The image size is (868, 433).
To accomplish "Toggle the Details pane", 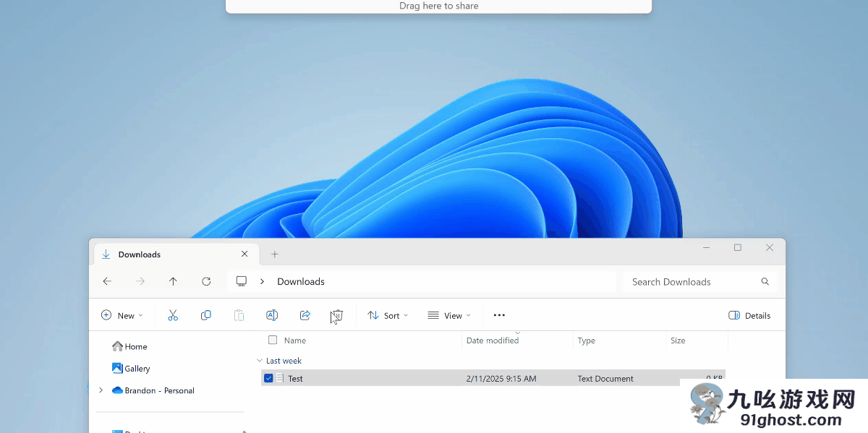I will (x=749, y=315).
